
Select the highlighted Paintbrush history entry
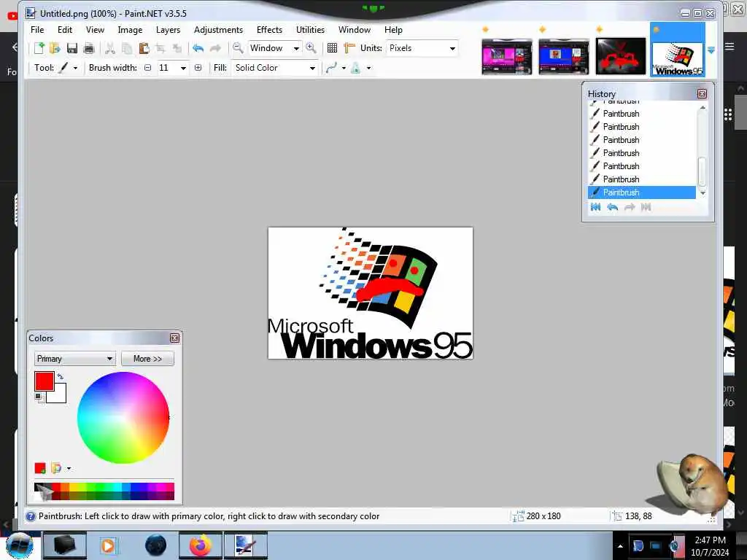click(x=642, y=192)
